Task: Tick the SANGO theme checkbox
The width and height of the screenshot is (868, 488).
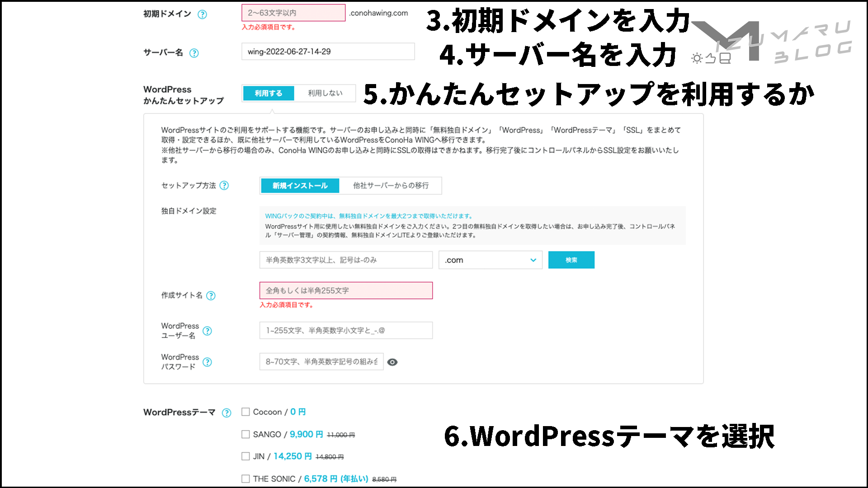Action: (x=245, y=434)
